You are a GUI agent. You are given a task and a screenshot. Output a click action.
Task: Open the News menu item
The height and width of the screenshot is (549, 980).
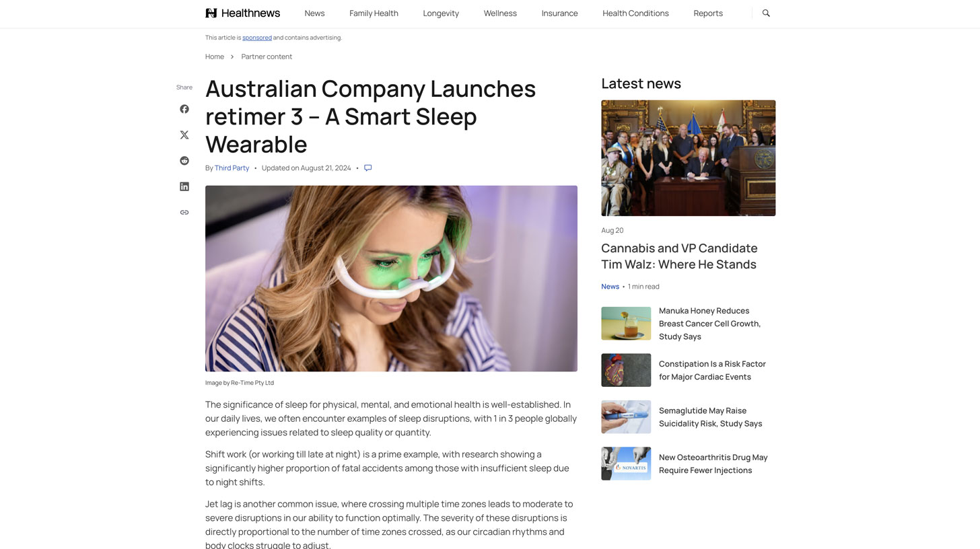coord(314,13)
